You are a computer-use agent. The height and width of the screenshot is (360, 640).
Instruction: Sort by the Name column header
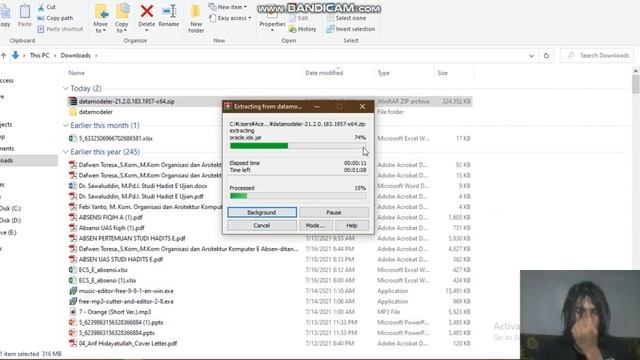point(76,73)
